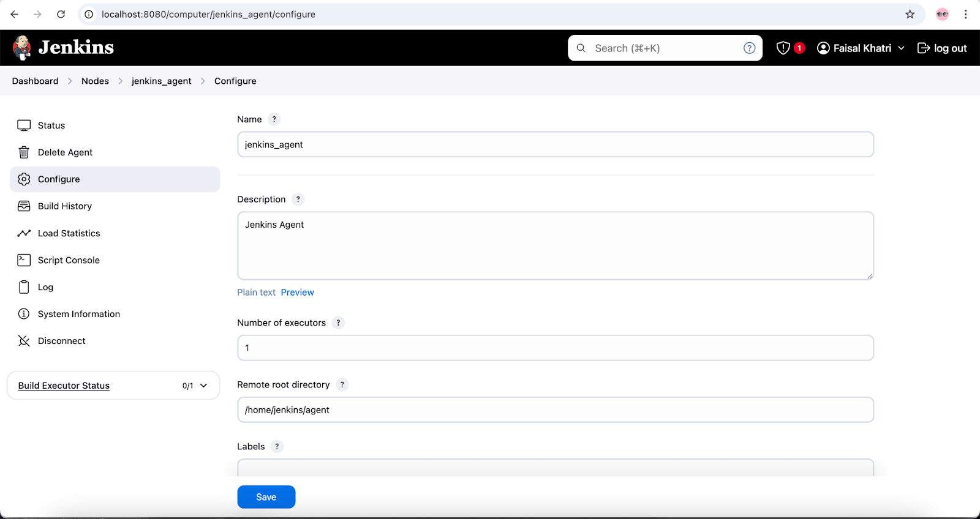Screen dimensions: 980x519
Task: Click the Log clipboard icon
Action: tap(24, 287)
